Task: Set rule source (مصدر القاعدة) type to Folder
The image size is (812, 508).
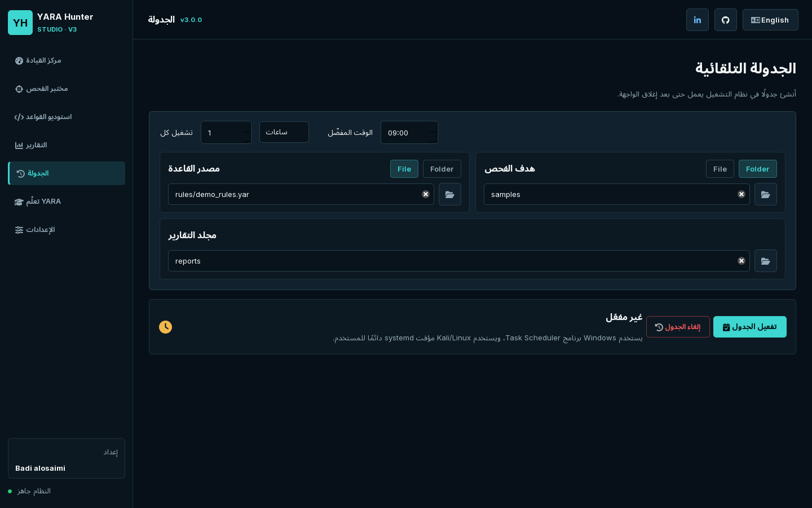Action: 442,169
